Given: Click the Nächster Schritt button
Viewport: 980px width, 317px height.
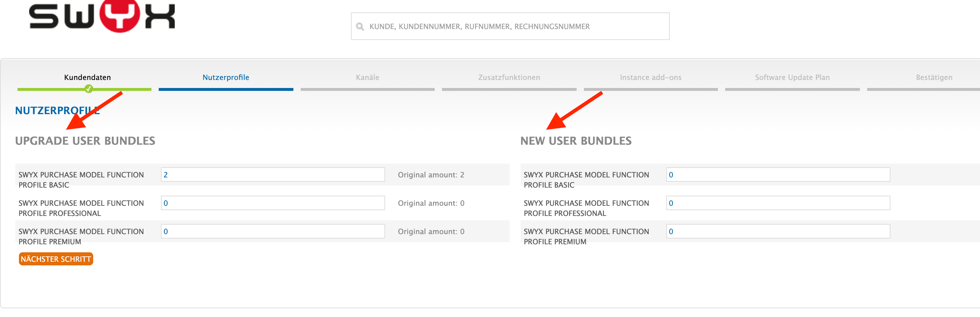Looking at the screenshot, I should pyautogui.click(x=56, y=259).
